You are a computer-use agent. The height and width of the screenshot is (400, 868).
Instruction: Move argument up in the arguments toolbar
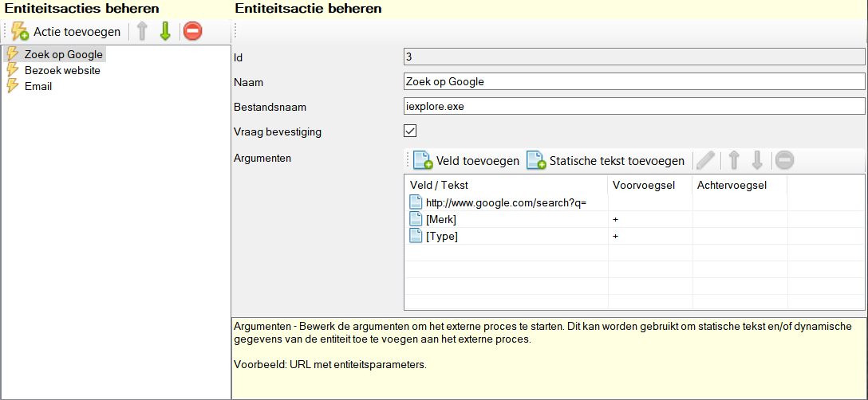coord(735,161)
